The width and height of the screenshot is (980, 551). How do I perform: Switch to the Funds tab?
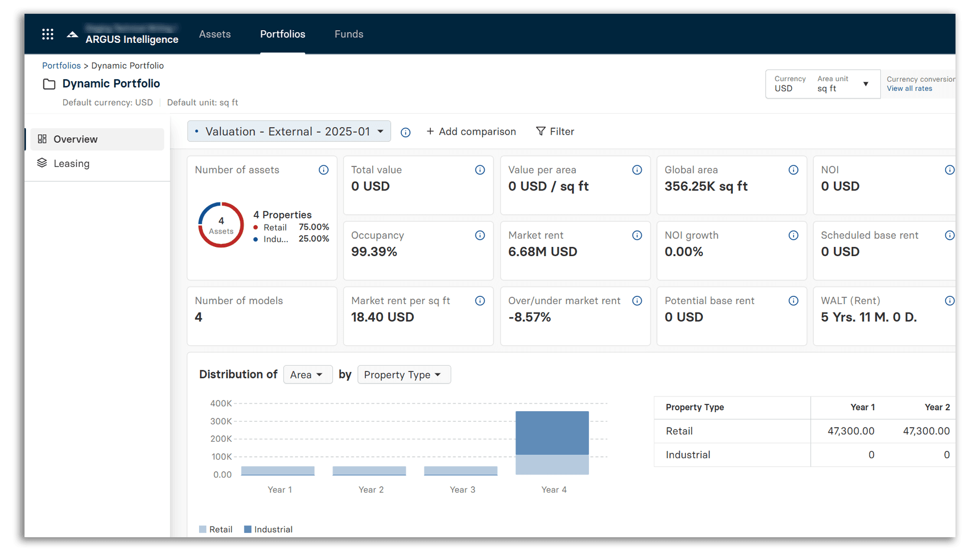pyautogui.click(x=349, y=34)
